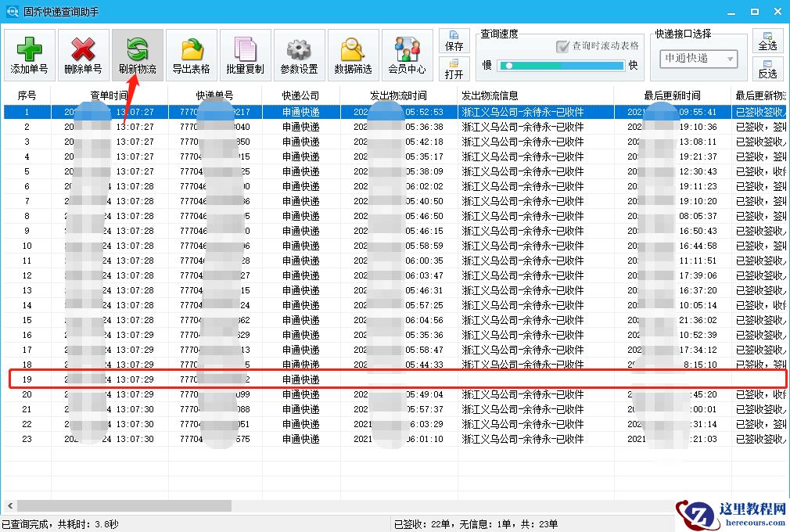Click the 添加单号 add tracking number icon
Screen dimensions: 790x532
28,53
